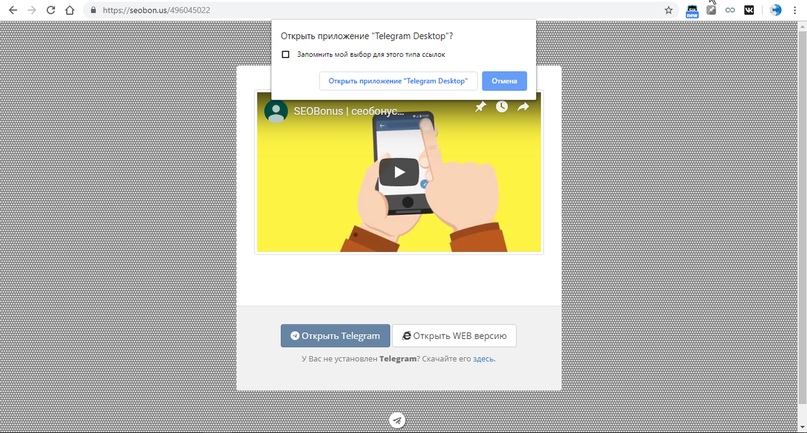
Task: Click the infinity link extension icon
Action: pos(730,10)
